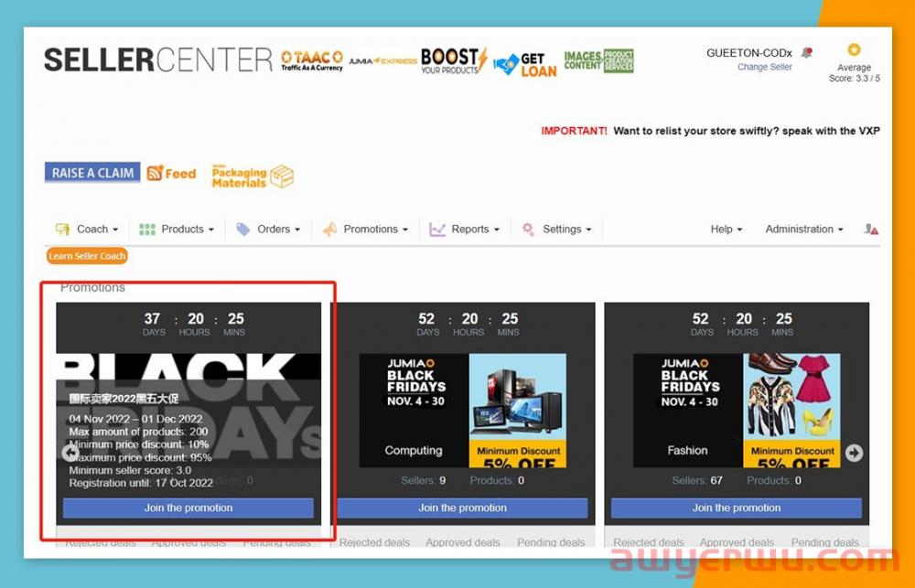The image size is (915, 588).
Task: Open the Feed RSS icon
Action: [172, 173]
